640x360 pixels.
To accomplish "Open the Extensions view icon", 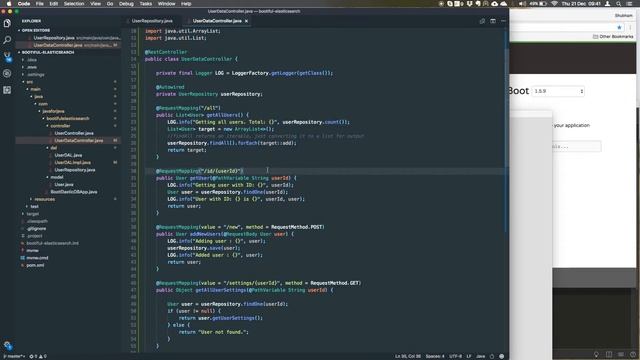I will (7, 90).
